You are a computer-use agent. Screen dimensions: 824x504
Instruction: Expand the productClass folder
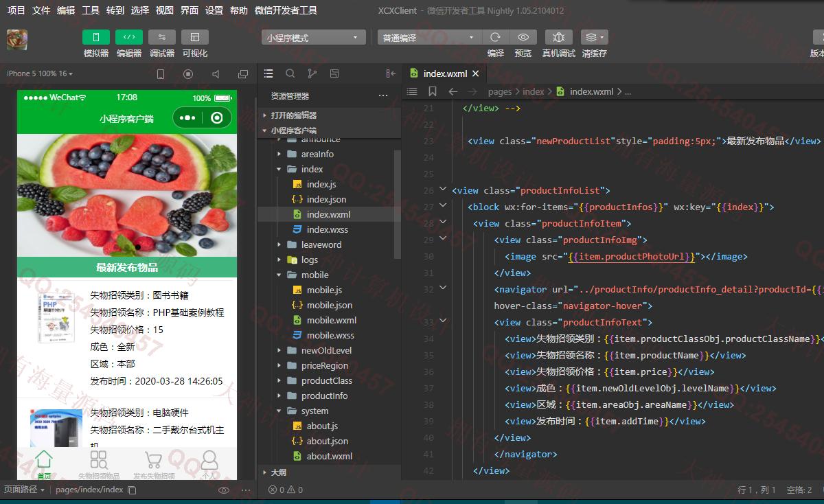click(x=329, y=380)
